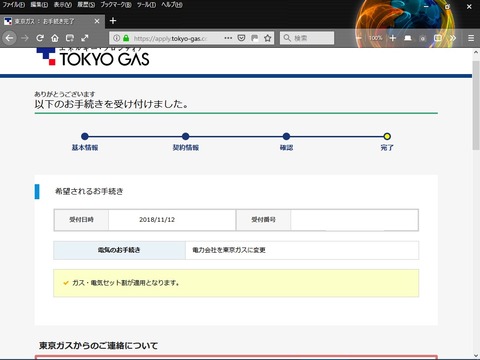Toggle full screen with diagonal arrows icon

click(x=85, y=38)
